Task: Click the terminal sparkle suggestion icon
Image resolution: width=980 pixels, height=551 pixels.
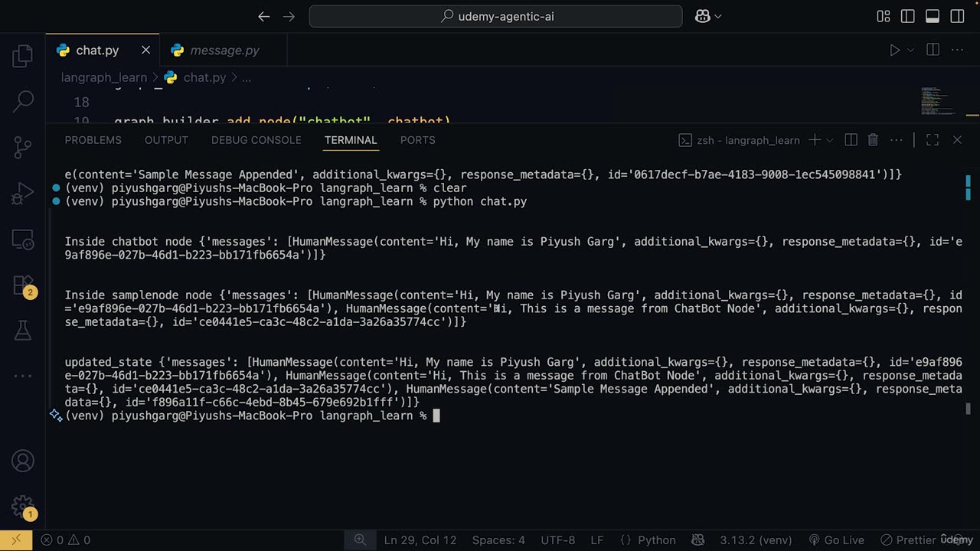Action: [56, 416]
